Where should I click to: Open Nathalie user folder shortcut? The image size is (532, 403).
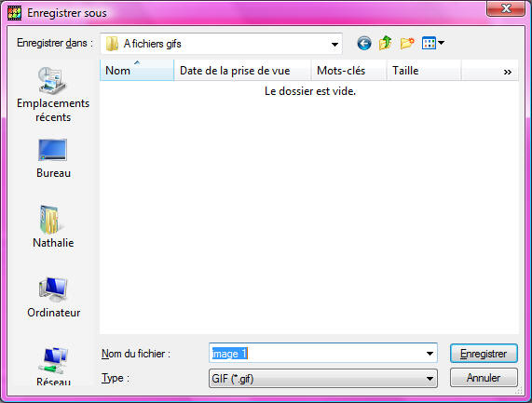[53, 227]
